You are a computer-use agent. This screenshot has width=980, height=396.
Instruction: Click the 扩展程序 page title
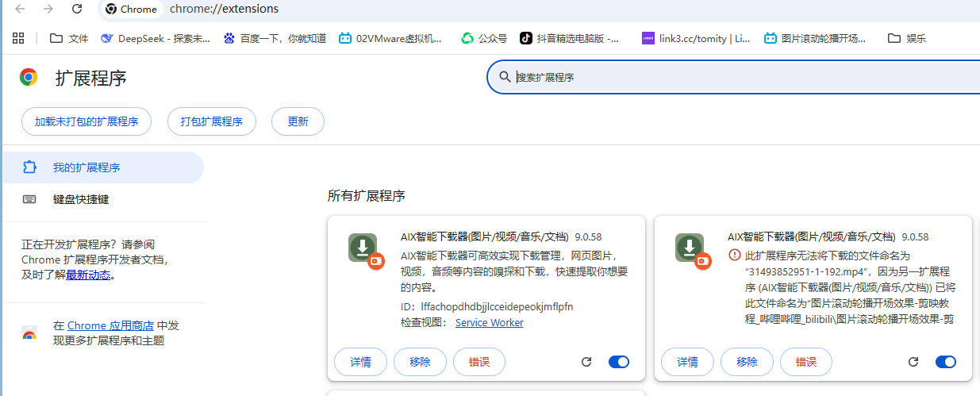click(x=90, y=78)
